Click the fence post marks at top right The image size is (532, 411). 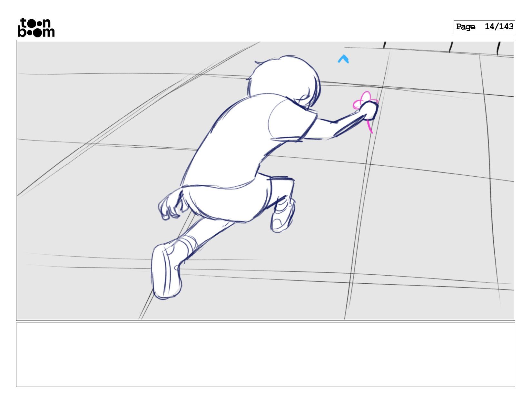[x=448, y=47]
